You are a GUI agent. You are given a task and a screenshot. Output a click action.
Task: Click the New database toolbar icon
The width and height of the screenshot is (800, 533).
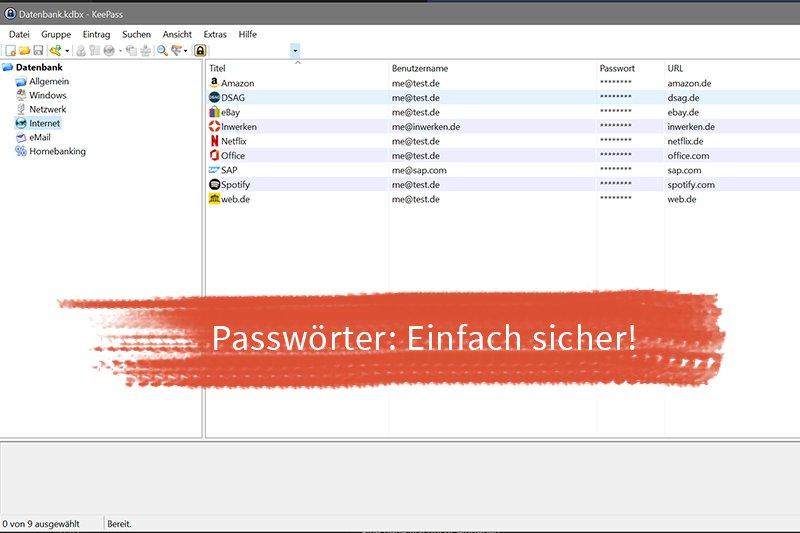(x=10, y=50)
